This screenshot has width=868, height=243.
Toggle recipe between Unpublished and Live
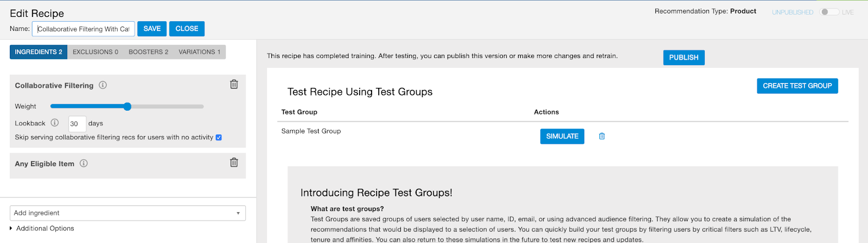(x=828, y=12)
